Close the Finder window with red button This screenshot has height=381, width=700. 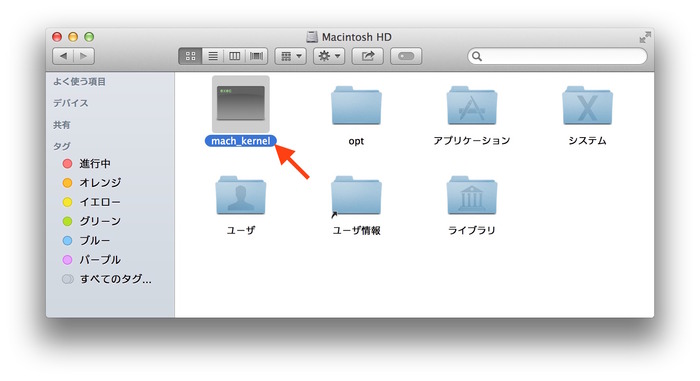57,37
